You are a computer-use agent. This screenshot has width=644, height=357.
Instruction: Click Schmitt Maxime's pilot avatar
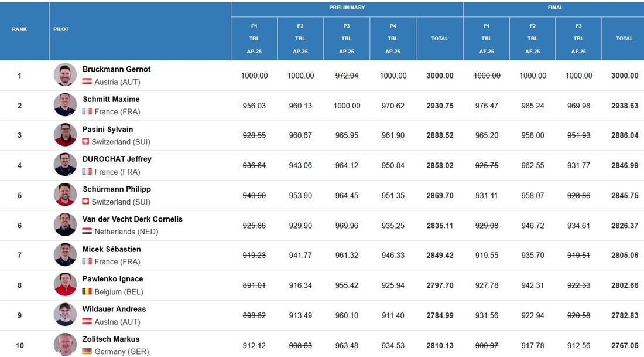65,105
